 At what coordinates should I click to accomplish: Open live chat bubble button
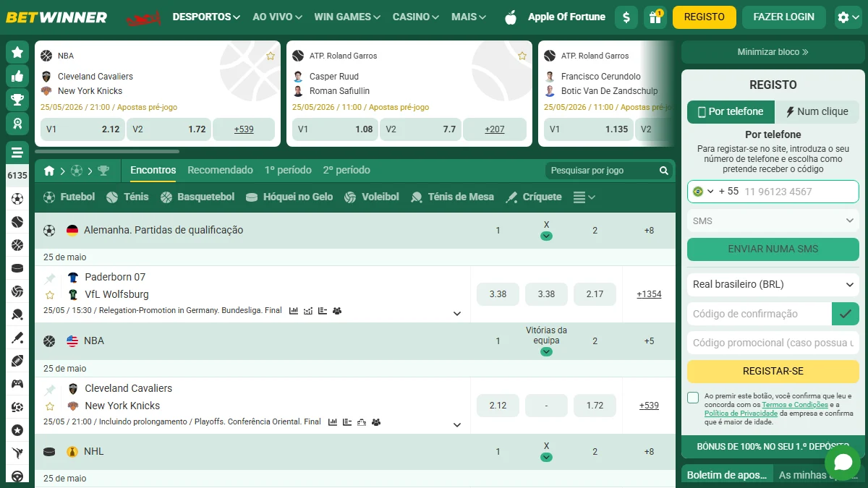click(843, 463)
